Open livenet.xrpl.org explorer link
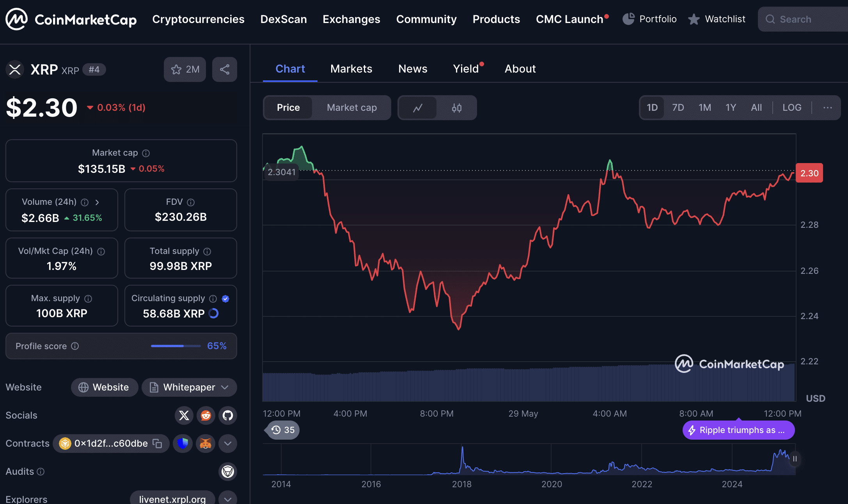The width and height of the screenshot is (848, 504). (x=172, y=499)
